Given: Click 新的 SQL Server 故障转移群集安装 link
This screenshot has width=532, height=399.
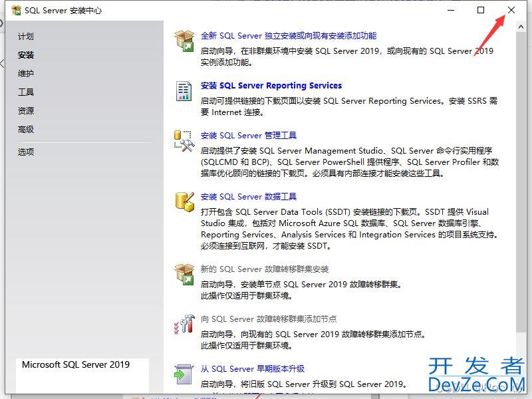Looking at the screenshot, I should tap(264, 269).
